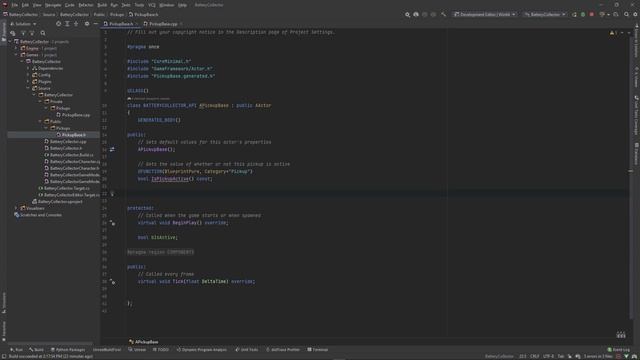Expand the Plugins folder

point(28,82)
